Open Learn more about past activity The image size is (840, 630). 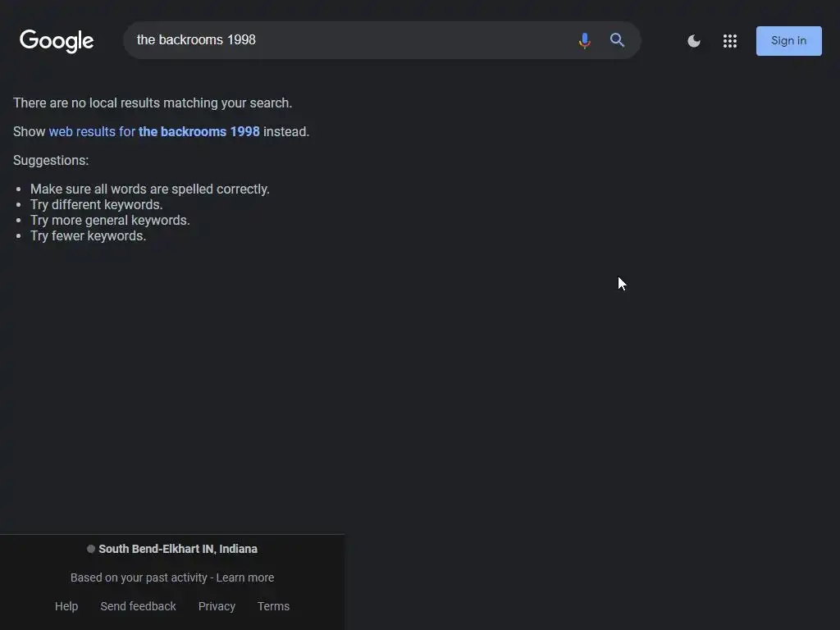coord(244,577)
